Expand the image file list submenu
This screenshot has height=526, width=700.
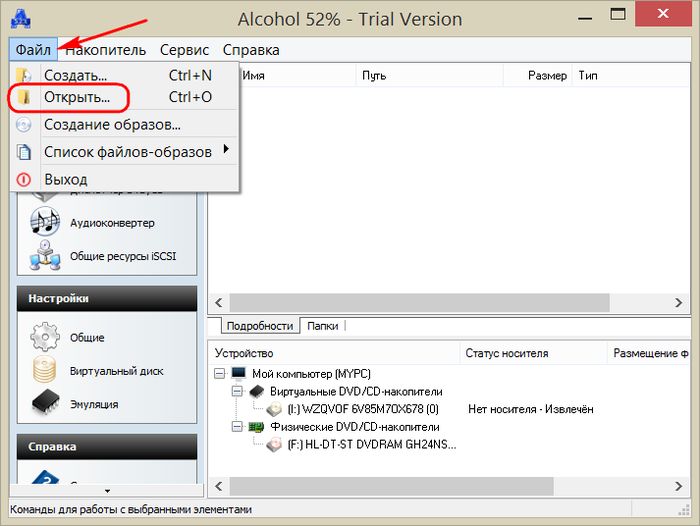coord(226,151)
